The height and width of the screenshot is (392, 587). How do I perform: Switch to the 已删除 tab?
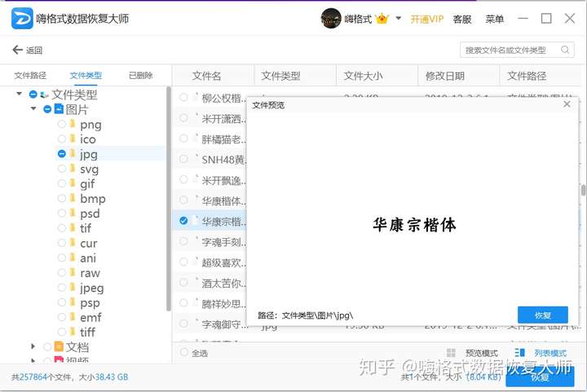tap(140, 75)
